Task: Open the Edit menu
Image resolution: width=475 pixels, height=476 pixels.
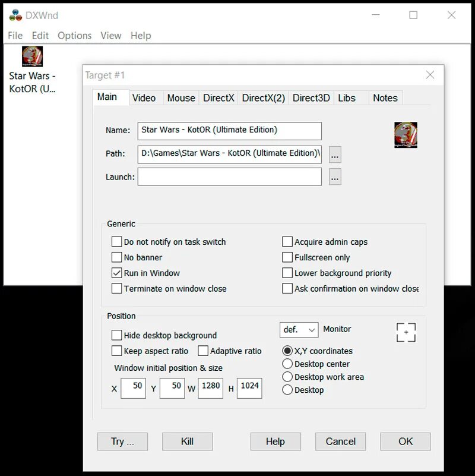Action: click(x=40, y=36)
